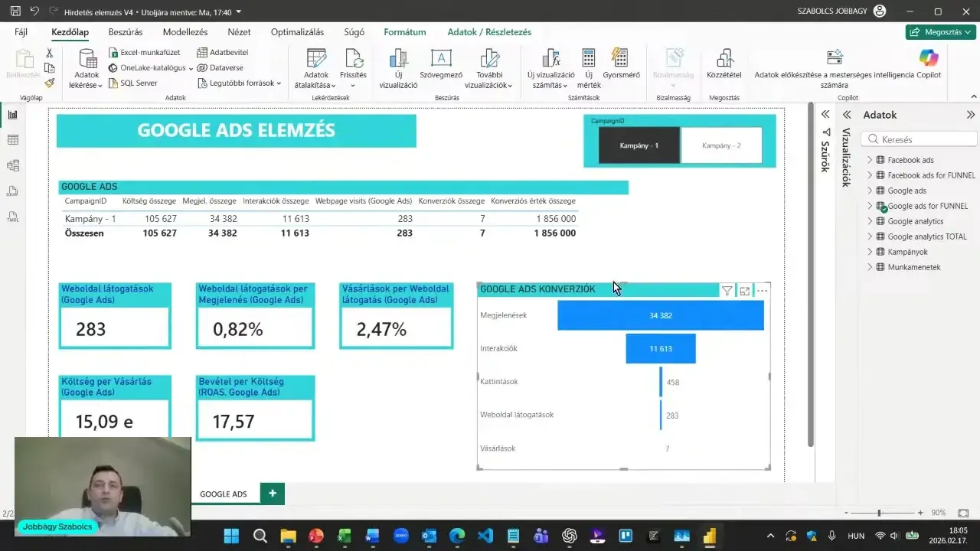
Task: Expand the Kampányok table
Action: point(870,252)
